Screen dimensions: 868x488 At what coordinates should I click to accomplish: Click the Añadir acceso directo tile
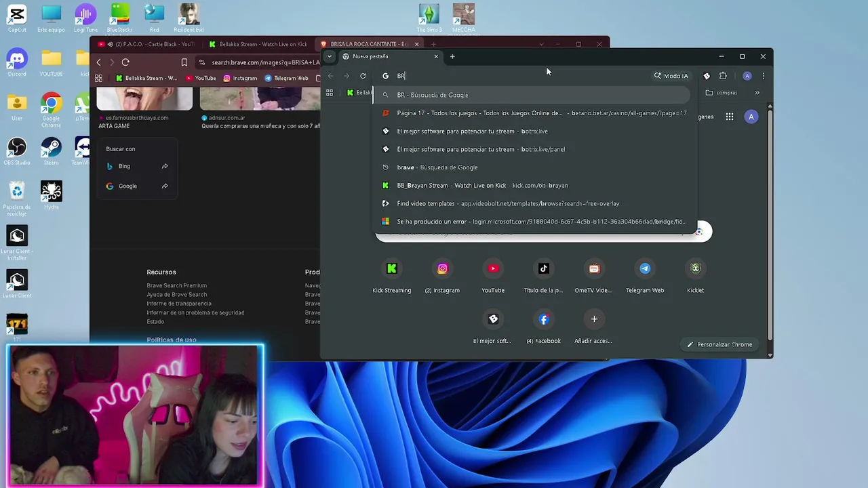[594, 327]
